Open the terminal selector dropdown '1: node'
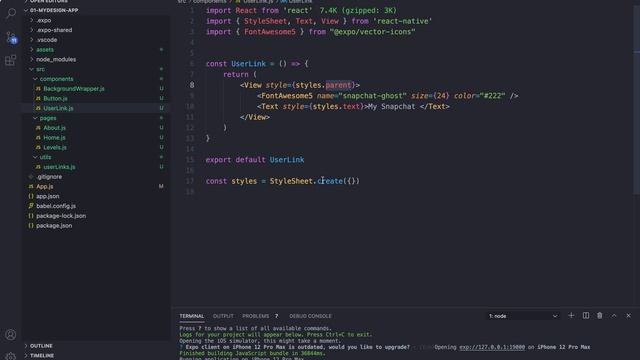Image resolution: width=640 pixels, height=360 pixels. [523, 316]
